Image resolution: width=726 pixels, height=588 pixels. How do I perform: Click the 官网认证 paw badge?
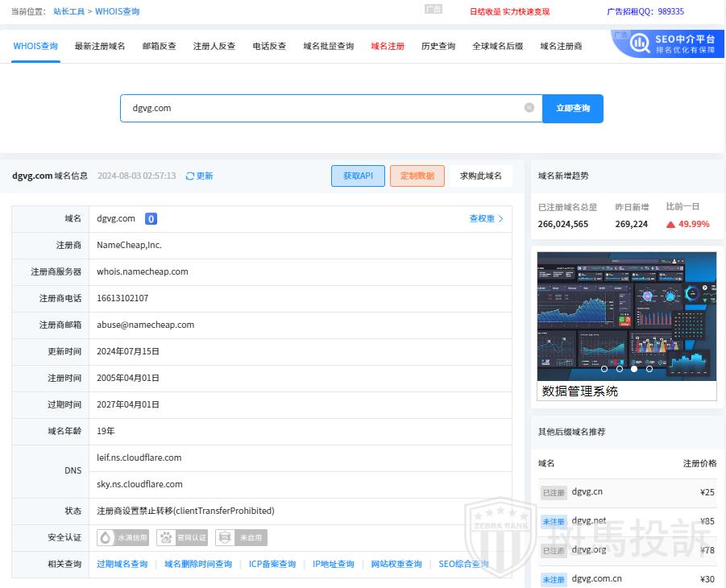click(x=183, y=537)
